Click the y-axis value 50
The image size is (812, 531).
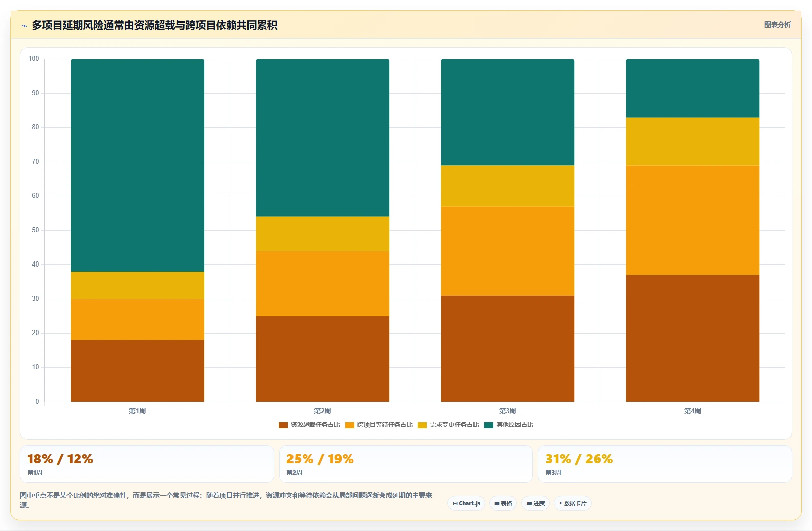pos(35,230)
